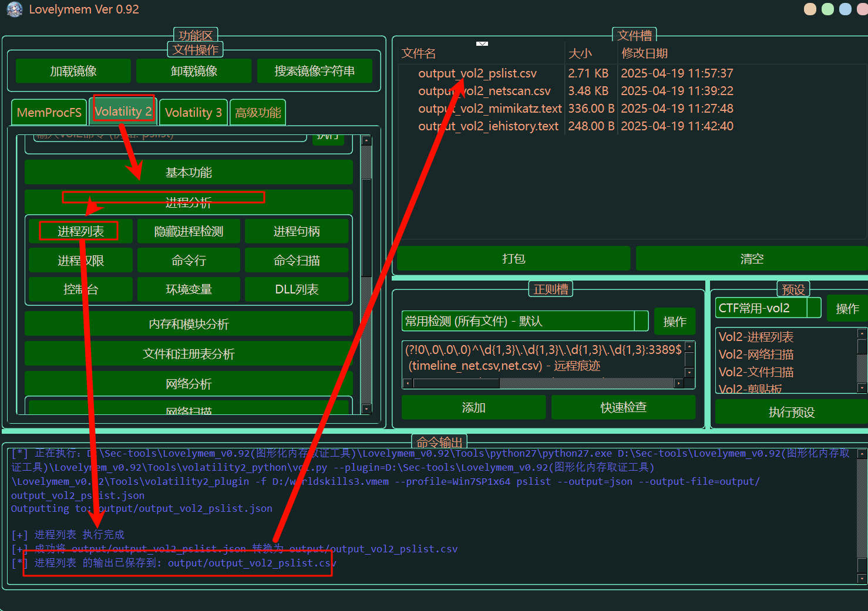This screenshot has height=611, width=868.
Task: Expand the 内存和模块分析 section
Action: coord(189,323)
